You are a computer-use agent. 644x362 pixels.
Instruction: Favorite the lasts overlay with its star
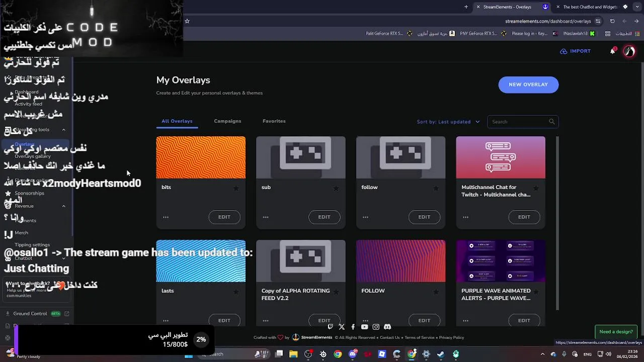point(235,292)
